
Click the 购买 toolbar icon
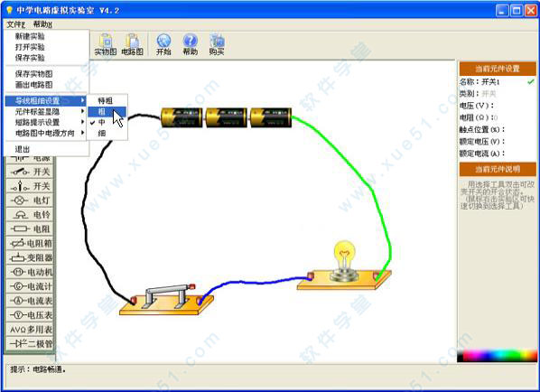(217, 44)
